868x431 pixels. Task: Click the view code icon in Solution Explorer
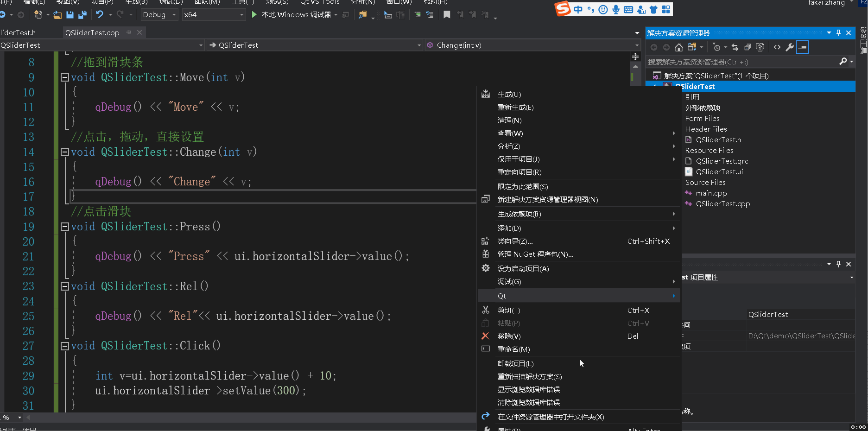point(777,47)
